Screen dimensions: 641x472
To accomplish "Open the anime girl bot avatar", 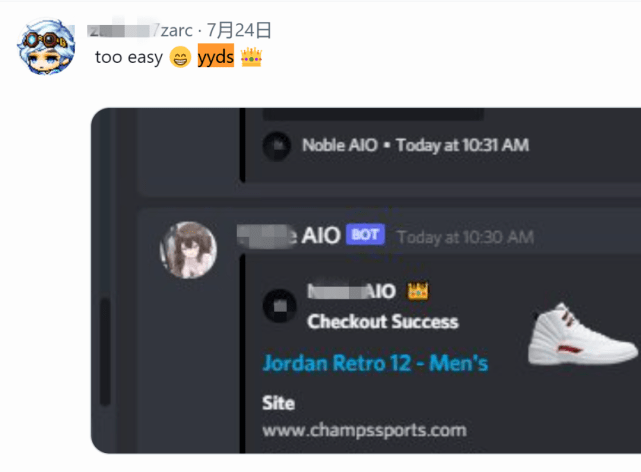I will coord(188,250).
